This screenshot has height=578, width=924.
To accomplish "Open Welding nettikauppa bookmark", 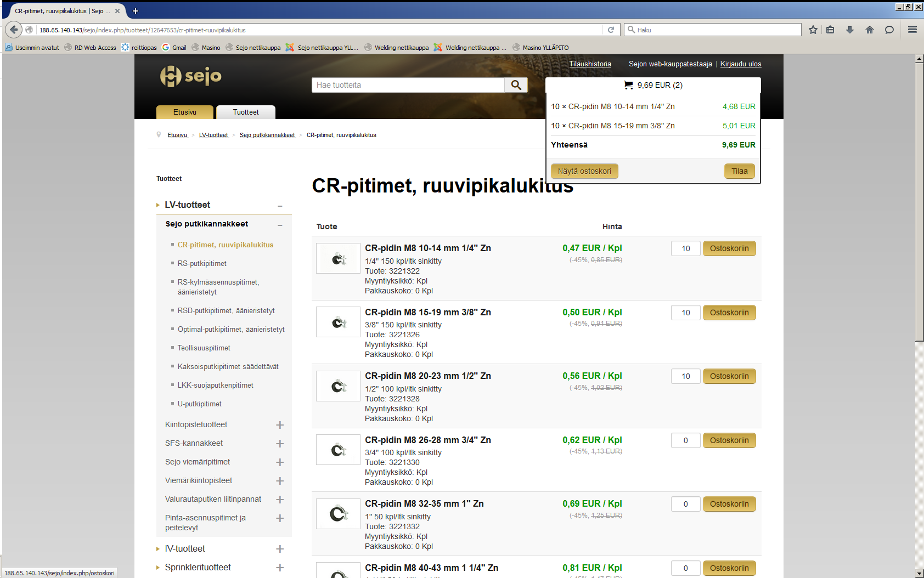I will coord(397,48).
